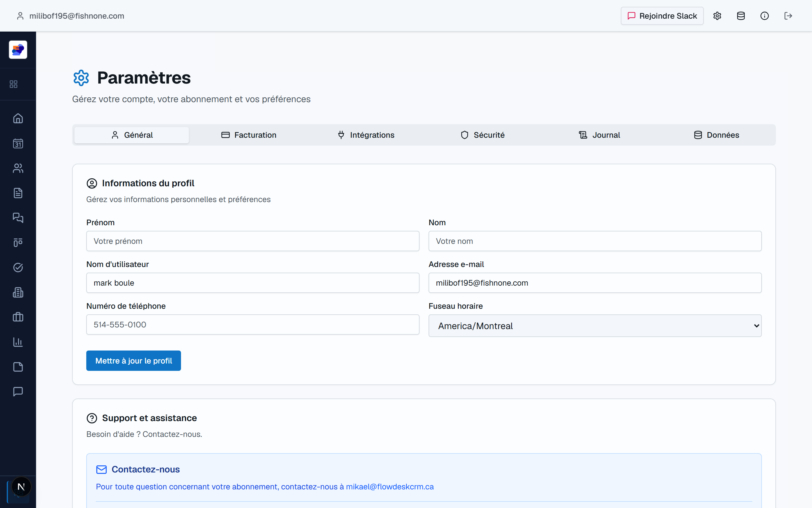The height and width of the screenshot is (508, 812).
Task: Open the newspaper icon above the briefcase icon
Action: point(18,292)
